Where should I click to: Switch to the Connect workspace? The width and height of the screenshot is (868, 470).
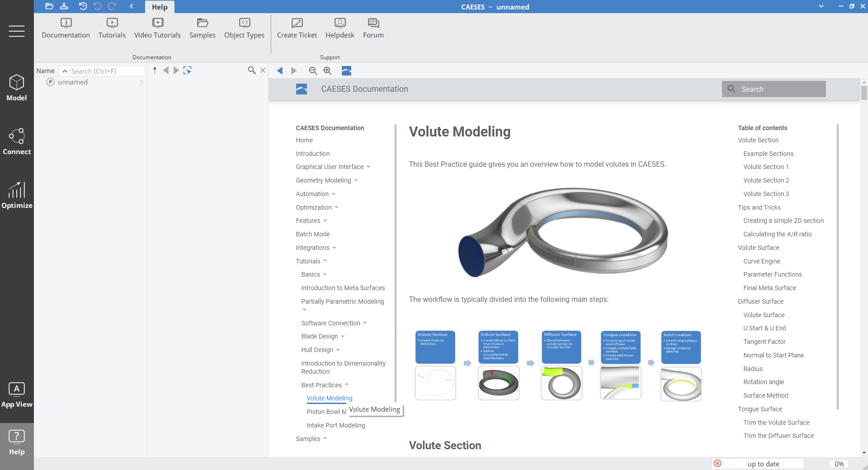click(x=17, y=141)
